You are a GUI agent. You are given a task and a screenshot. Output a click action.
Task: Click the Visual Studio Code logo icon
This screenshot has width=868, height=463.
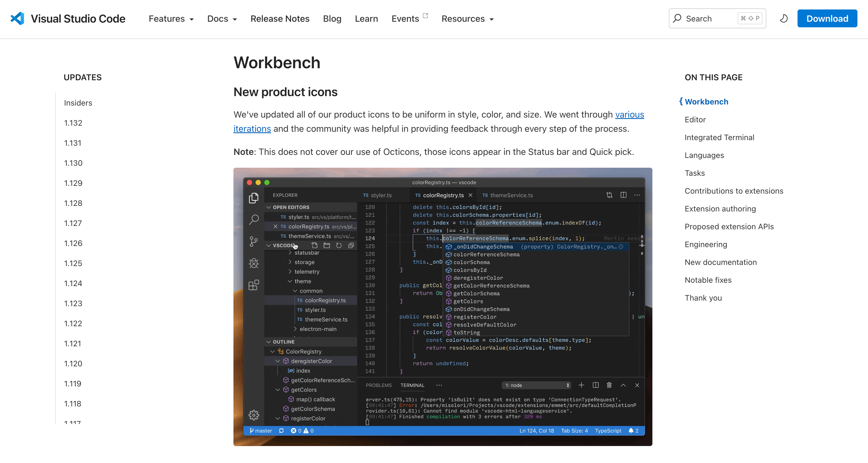tap(17, 19)
